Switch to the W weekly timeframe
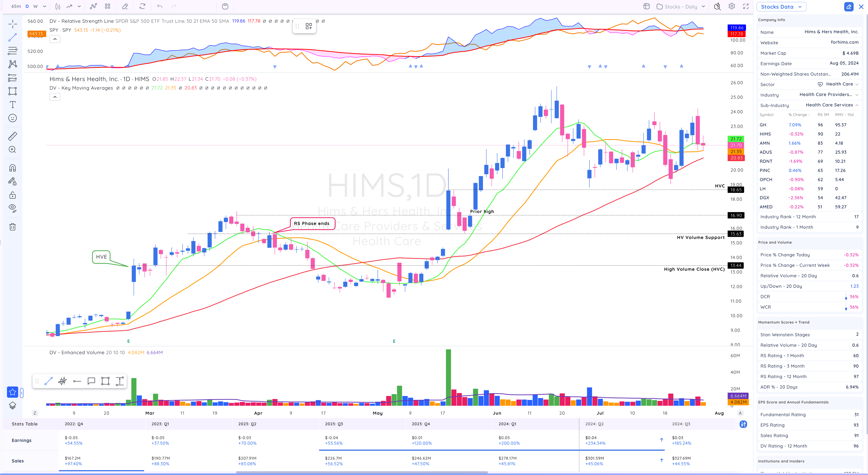 click(35, 7)
